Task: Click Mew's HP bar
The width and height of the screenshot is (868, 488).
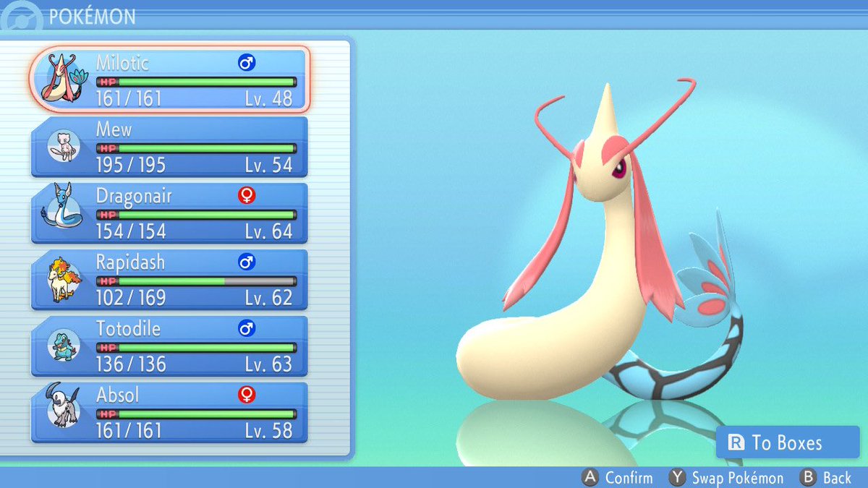Action: [x=197, y=148]
